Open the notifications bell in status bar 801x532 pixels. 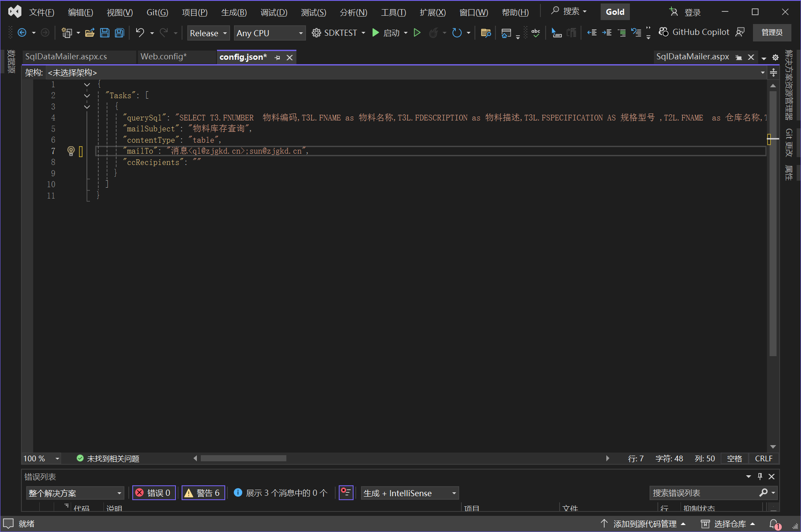pyautogui.click(x=774, y=524)
